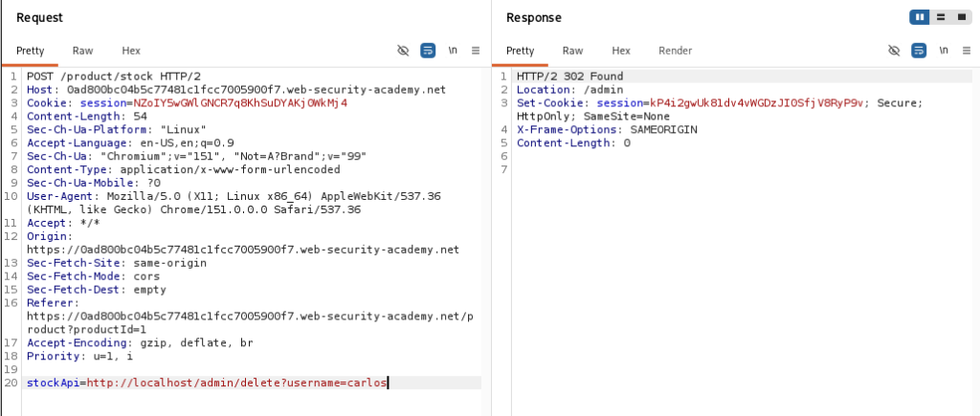The image size is (980, 416).
Task: Toggle \n show newlines in Request panel
Action: click(x=453, y=51)
